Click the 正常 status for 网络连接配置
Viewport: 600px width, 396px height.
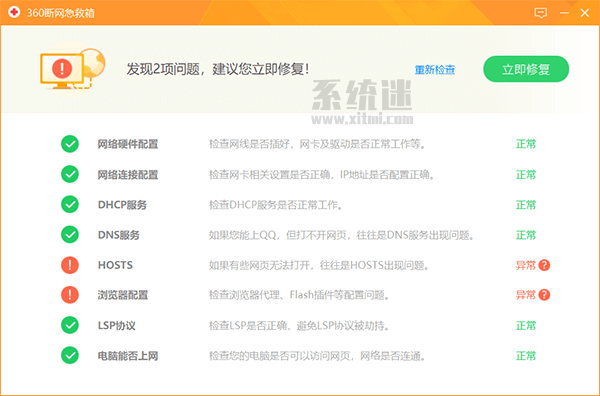pos(526,175)
